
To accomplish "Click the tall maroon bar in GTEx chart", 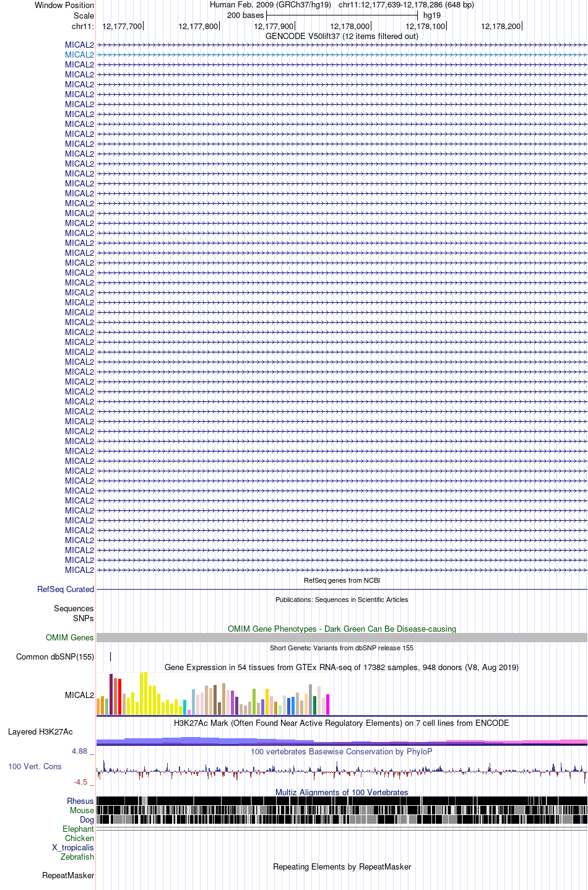I will pyautogui.click(x=111, y=694).
